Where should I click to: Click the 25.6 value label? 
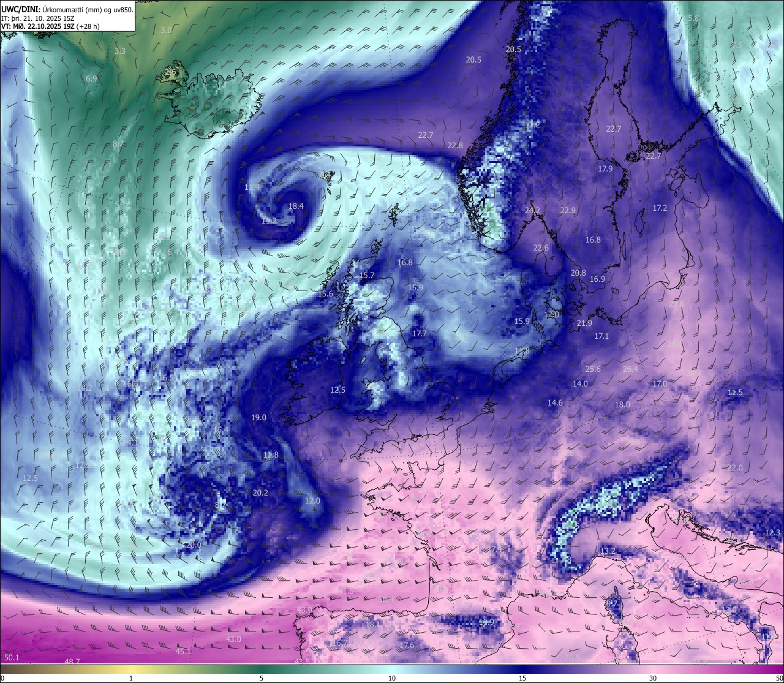(593, 369)
